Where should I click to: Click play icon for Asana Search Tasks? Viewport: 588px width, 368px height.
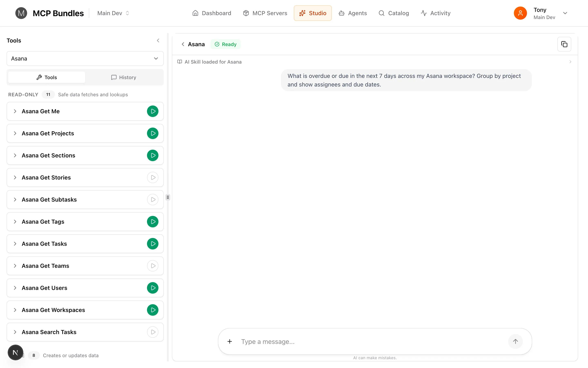click(x=153, y=332)
